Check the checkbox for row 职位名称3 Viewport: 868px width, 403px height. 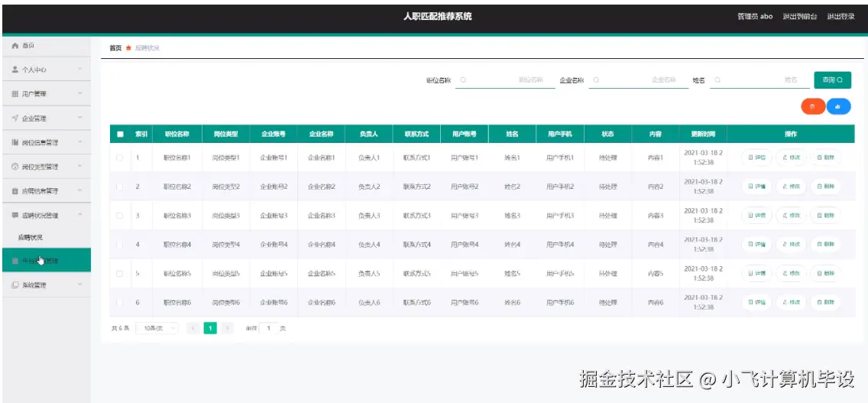click(119, 216)
